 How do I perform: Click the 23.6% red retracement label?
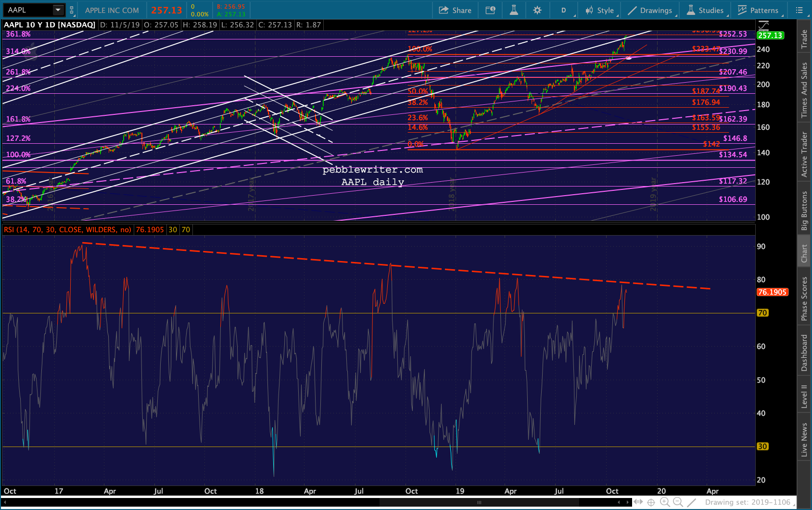[x=418, y=118]
